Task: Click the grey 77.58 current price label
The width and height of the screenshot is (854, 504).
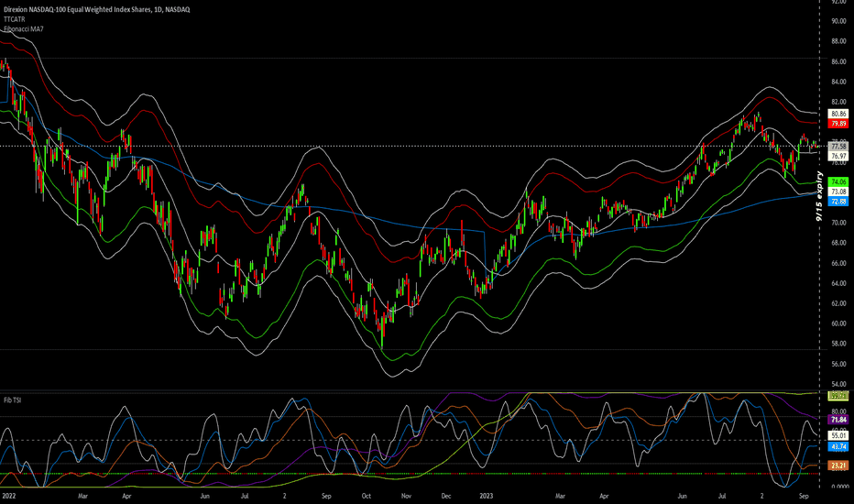Action: click(838, 147)
